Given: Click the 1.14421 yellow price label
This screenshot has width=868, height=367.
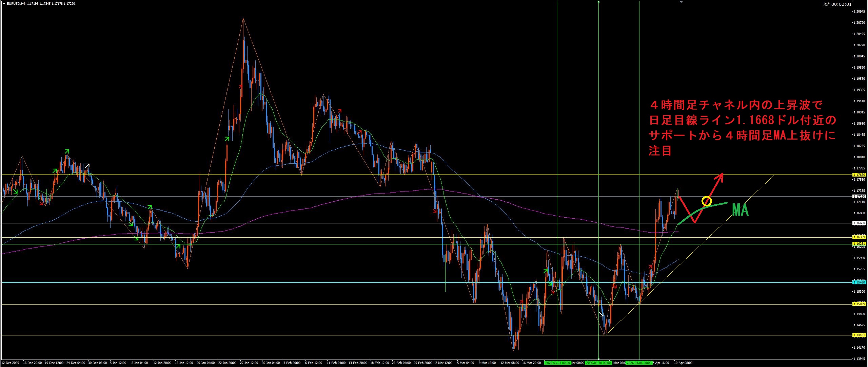Looking at the screenshot, I should (x=860, y=335).
